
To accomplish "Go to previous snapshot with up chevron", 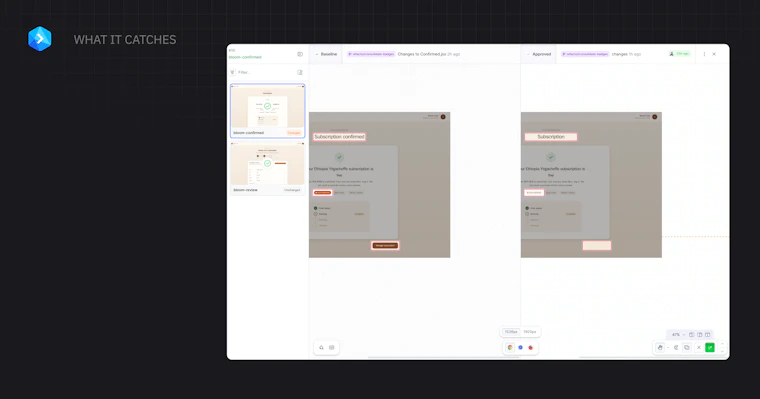I will 722,344.
